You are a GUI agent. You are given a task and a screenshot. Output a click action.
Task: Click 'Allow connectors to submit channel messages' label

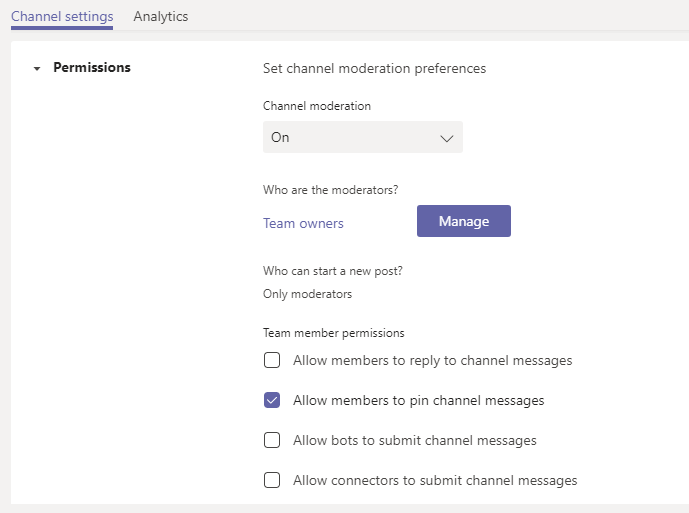(435, 480)
